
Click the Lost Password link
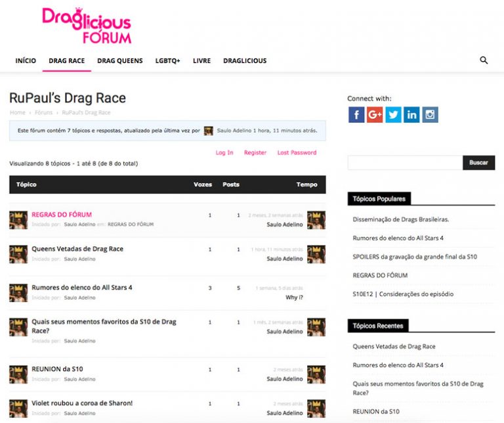(x=297, y=152)
